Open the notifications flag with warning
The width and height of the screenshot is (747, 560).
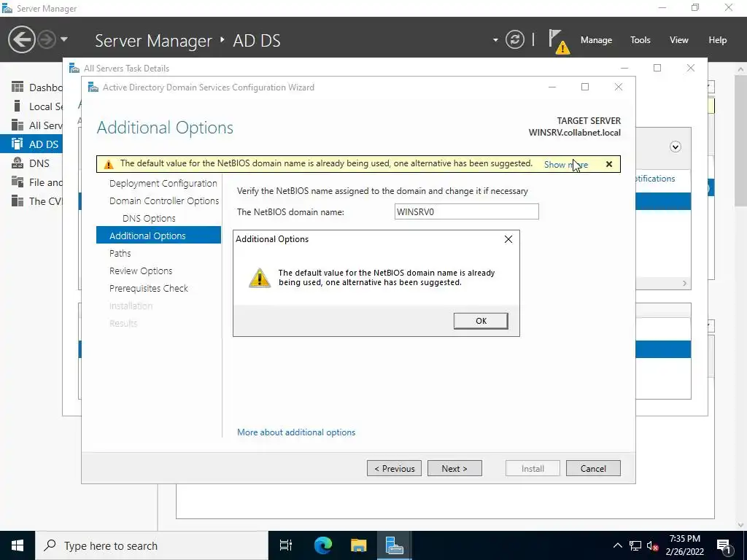(558, 41)
